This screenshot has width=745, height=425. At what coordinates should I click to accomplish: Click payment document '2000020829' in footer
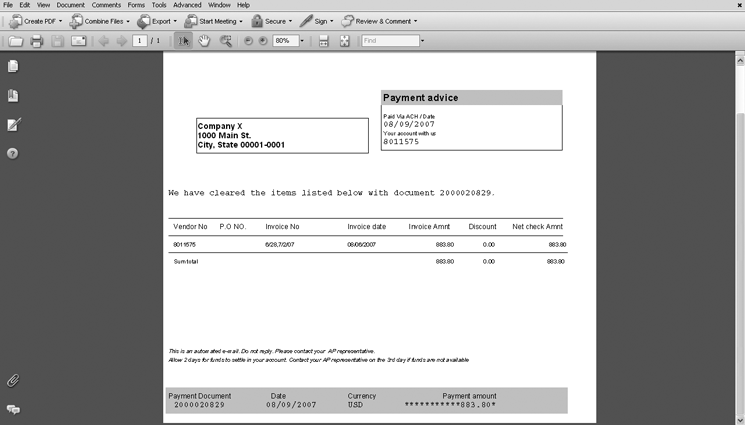pyautogui.click(x=199, y=405)
